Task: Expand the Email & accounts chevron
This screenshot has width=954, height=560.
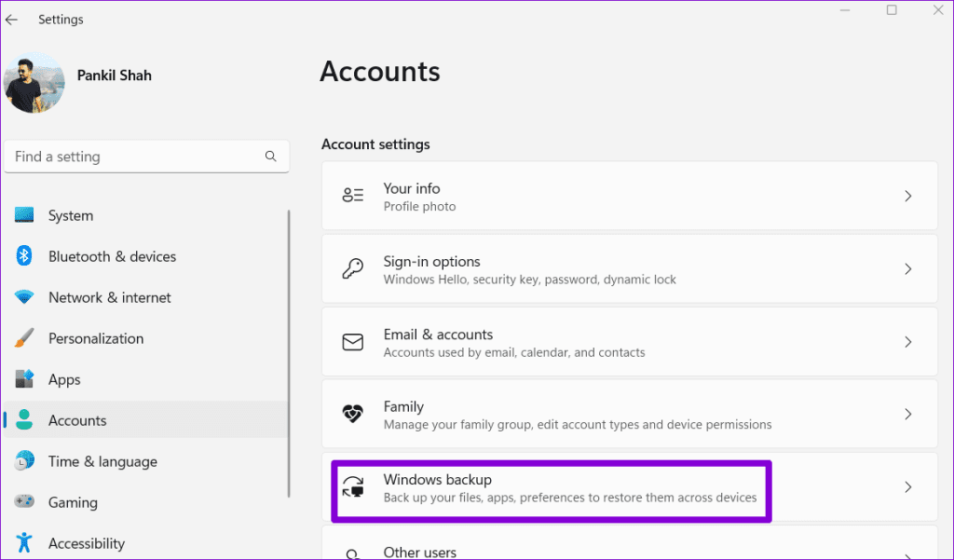Action: 907,342
